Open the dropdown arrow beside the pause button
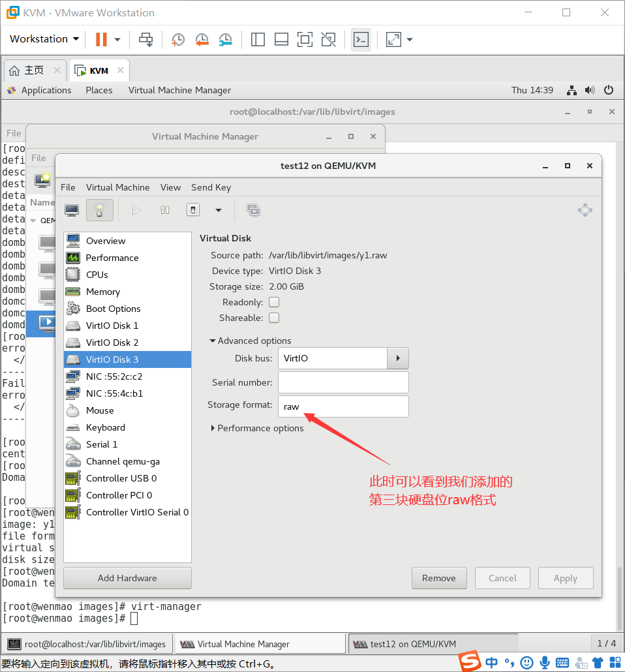The width and height of the screenshot is (625, 672). point(117,39)
